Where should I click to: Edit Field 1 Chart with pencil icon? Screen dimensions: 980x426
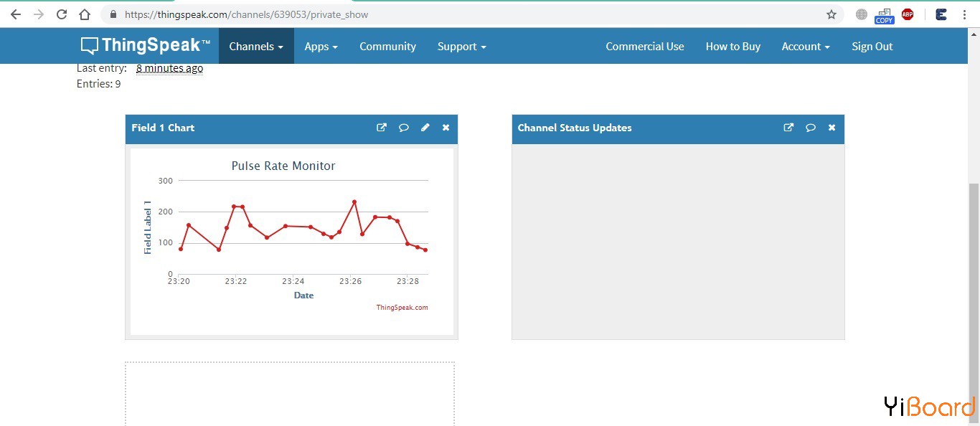point(425,128)
